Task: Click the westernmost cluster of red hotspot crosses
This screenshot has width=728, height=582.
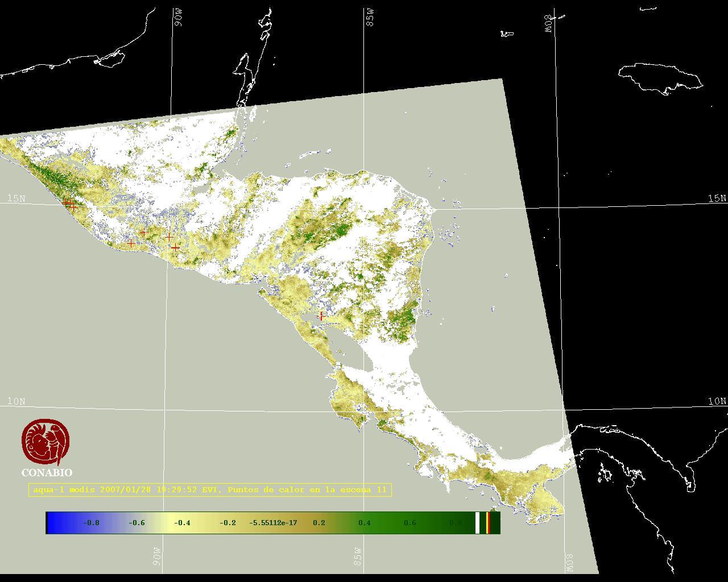Action: pos(69,204)
